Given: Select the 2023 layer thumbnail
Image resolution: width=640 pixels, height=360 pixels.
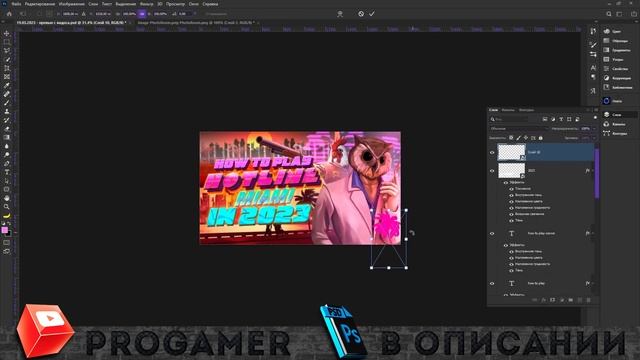Looking at the screenshot, I should 511,171.
